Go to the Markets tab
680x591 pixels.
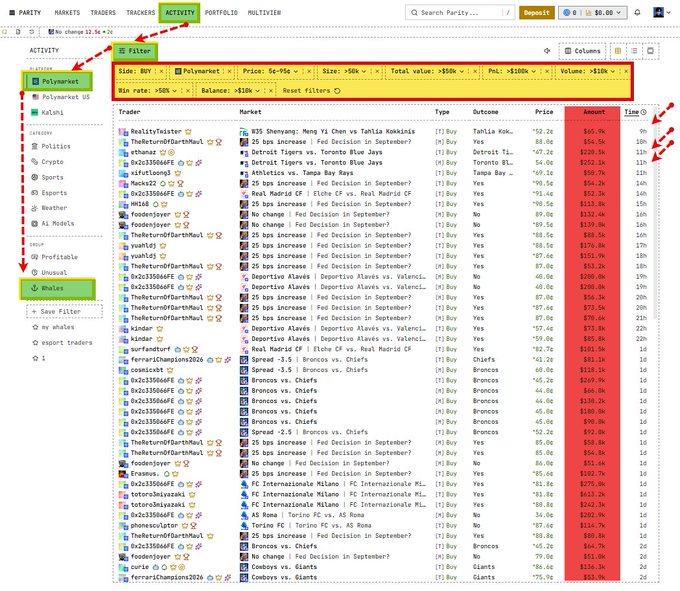click(x=67, y=13)
